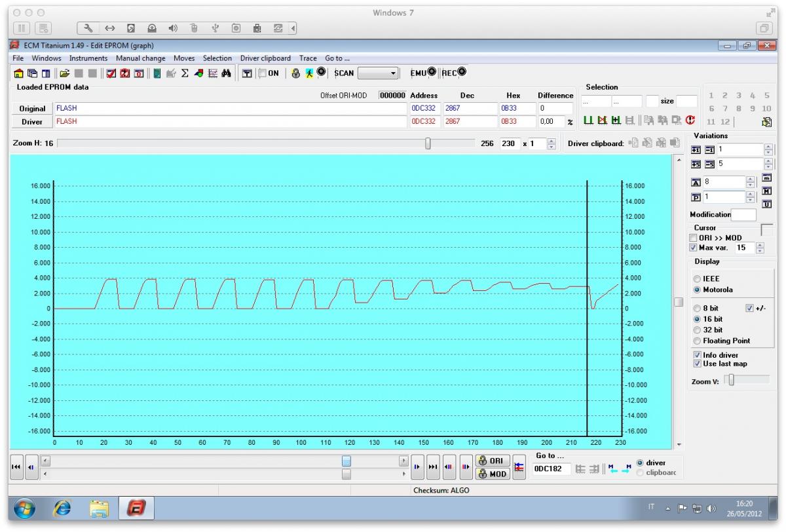Click the +1 increment variation icon
Screen dimensions: 786x532
[x=696, y=150]
